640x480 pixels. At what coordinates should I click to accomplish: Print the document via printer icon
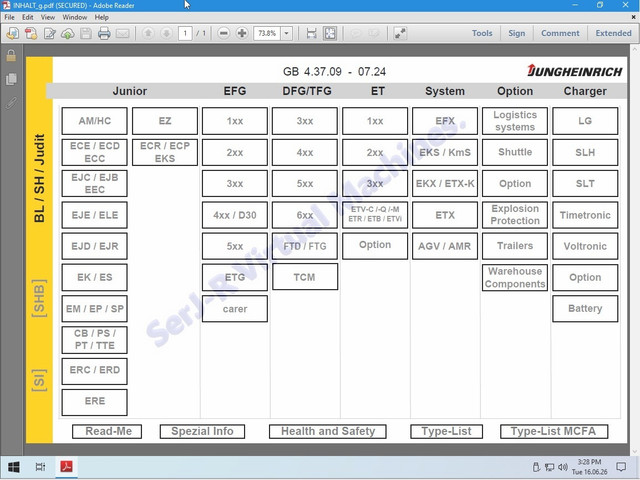(104, 33)
